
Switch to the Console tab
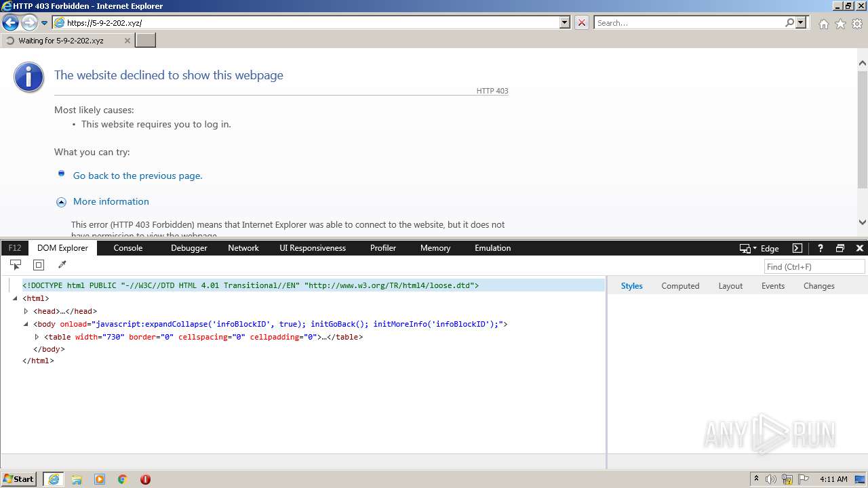(128, 248)
